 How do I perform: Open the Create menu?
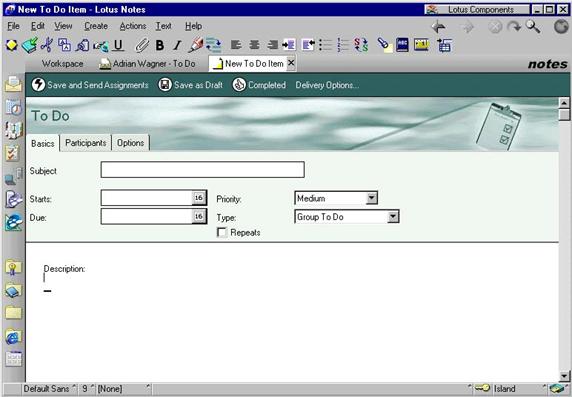96,26
